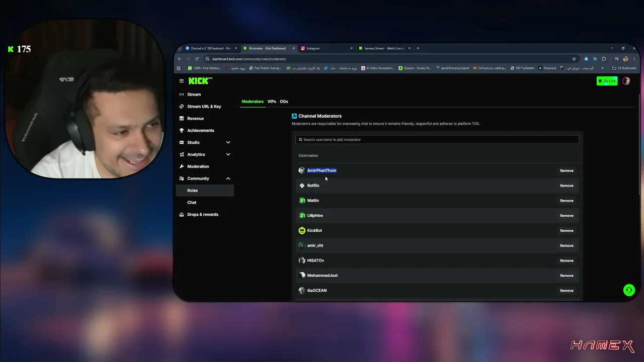Expand the Analytics section chevron
Viewport: 644px width, 362px height.
228,154
